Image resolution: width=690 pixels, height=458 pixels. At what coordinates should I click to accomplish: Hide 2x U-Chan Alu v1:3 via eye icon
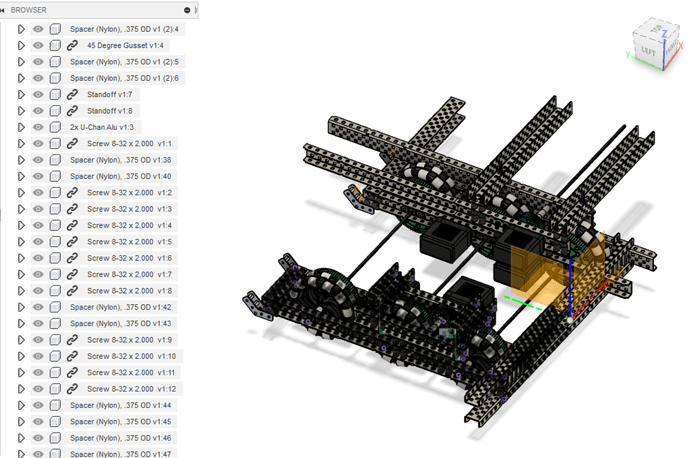click(x=38, y=127)
